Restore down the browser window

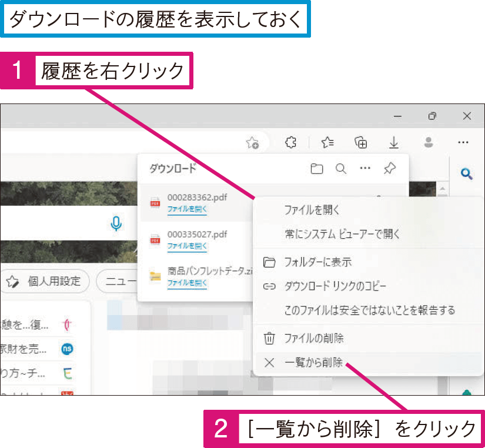[432, 116]
